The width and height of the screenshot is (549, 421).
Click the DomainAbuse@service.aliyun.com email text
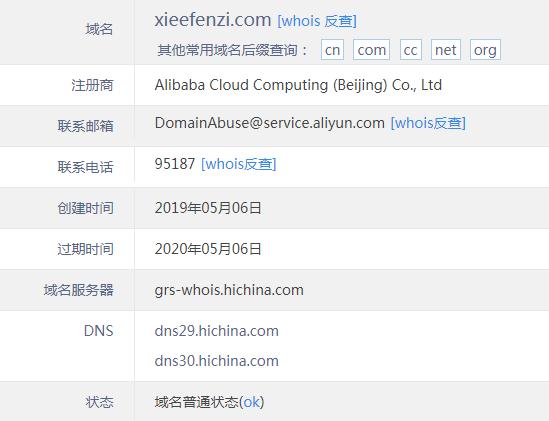pyautogui.click(x=270, y=123)
